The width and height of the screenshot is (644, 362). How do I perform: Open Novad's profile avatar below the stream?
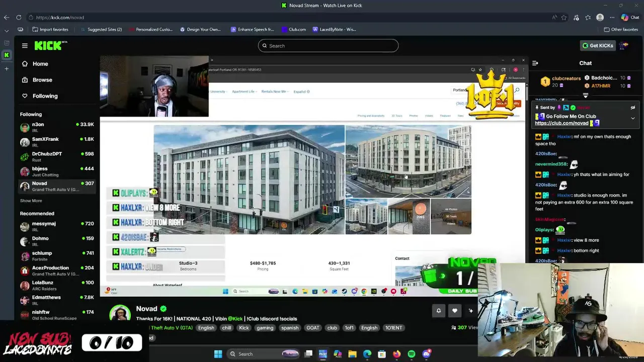point(120,313)
